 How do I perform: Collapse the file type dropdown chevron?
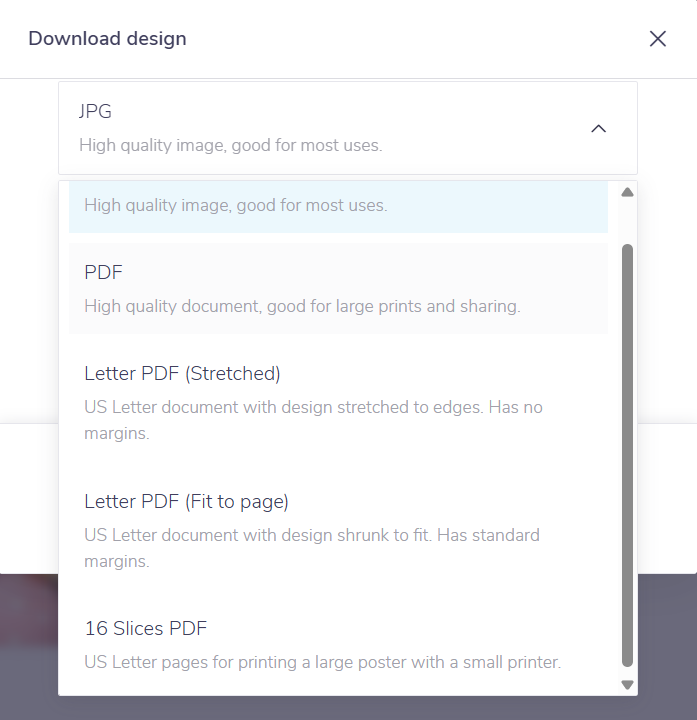pos(599,128)
